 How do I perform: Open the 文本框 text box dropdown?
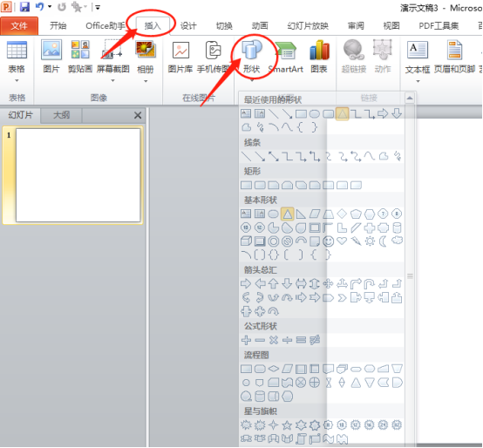(x=418, y=81)
